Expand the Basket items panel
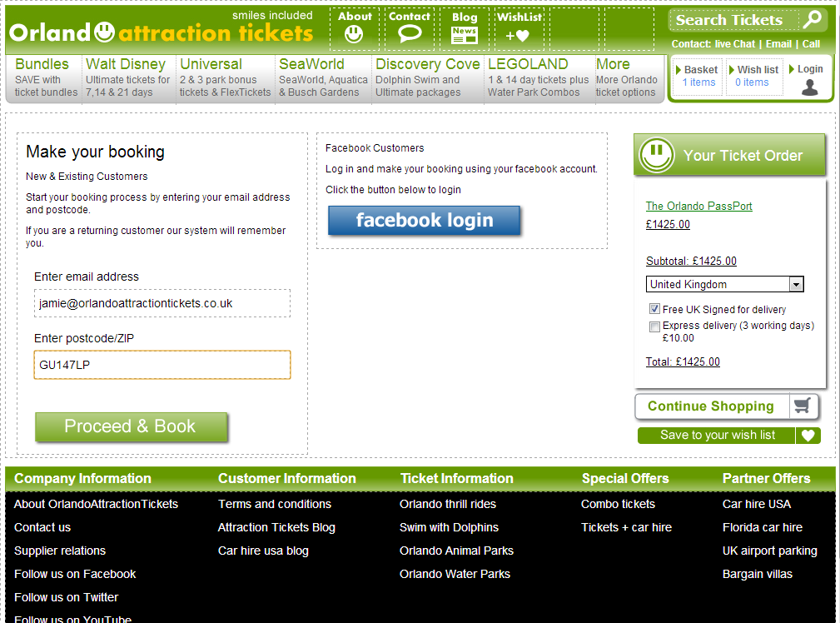Screen dimensions: 840x623 (698, 77)
